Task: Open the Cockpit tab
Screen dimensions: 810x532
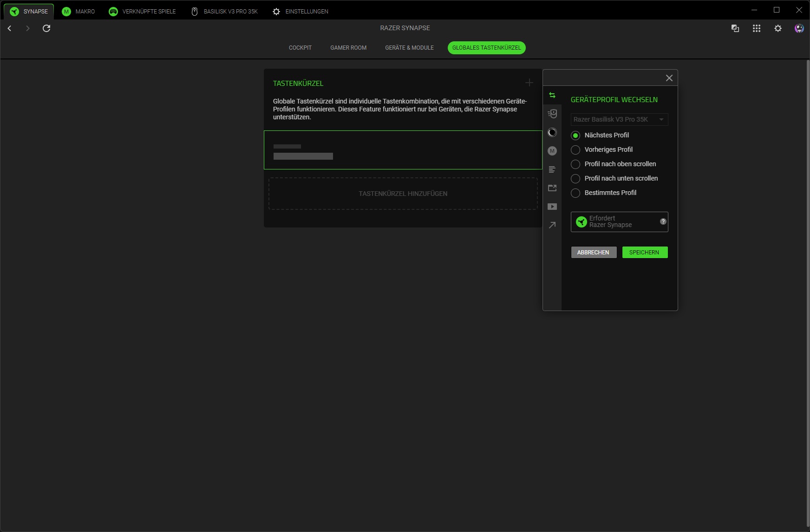Action: pyautogui.click(x=300, y=48)
